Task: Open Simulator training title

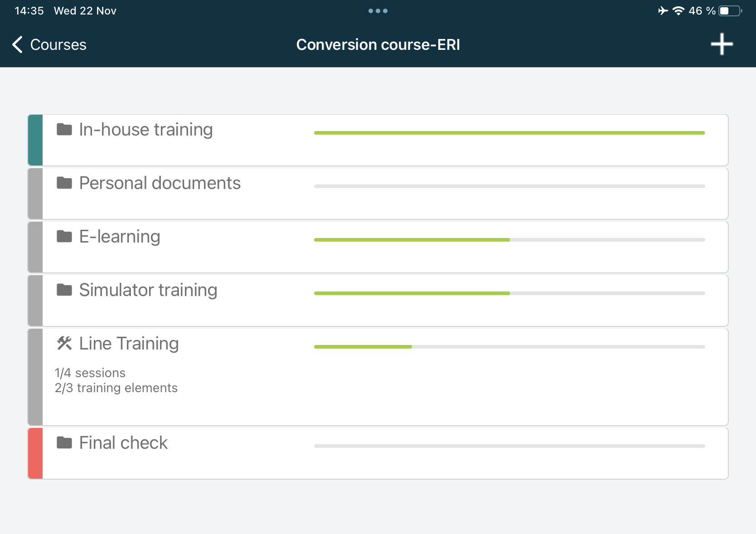Action: (x=148, y=290)
